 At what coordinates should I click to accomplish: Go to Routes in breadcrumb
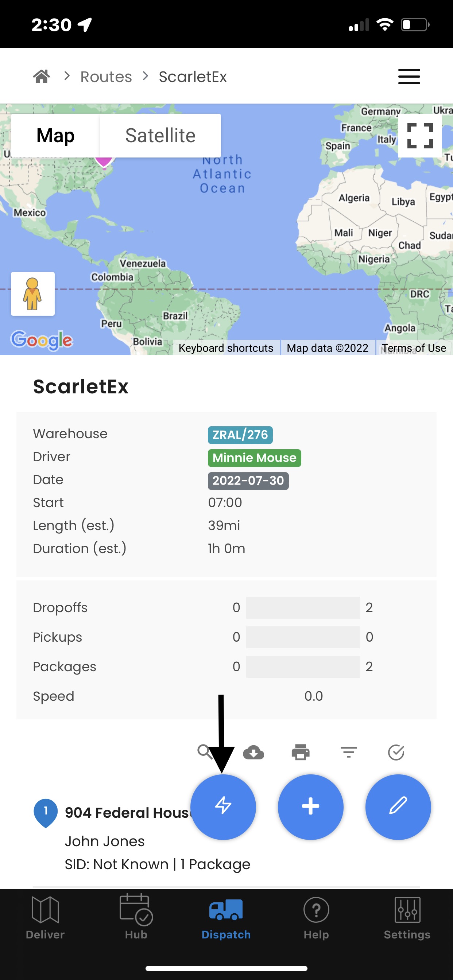[x=106, y=77]
